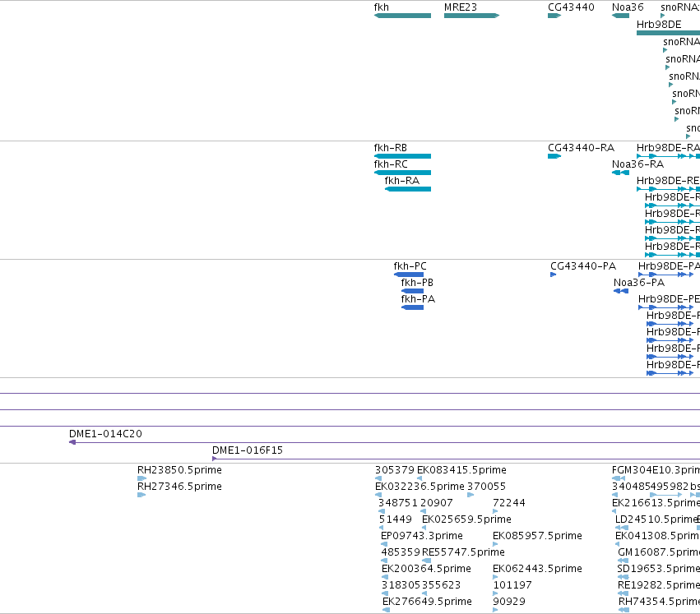The height and width of the screenshot is (614, 700).
Task: Click EST EK025659.5prime
Action: coord(424,528)
